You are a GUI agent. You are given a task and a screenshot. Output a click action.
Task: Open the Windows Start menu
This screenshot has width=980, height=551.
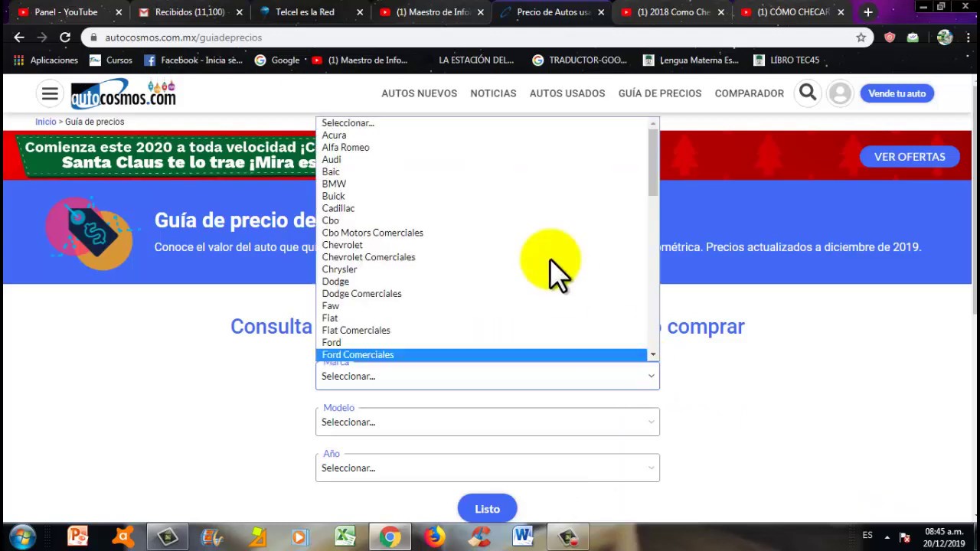point(21,536)
